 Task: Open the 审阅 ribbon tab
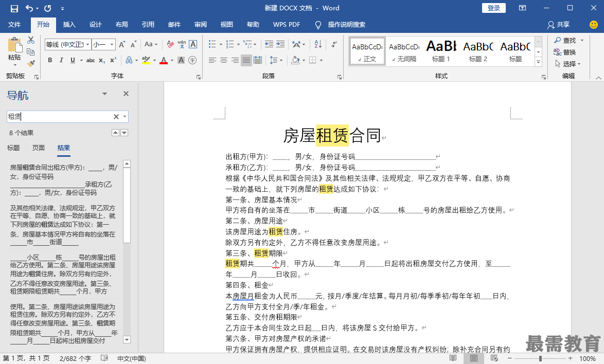tap(201, 25)
